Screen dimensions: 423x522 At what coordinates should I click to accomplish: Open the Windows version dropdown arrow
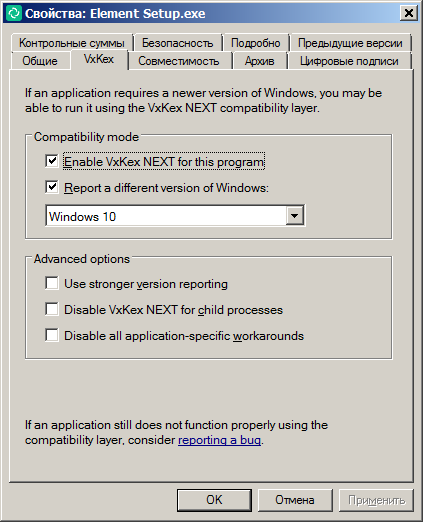pos(294,216)
